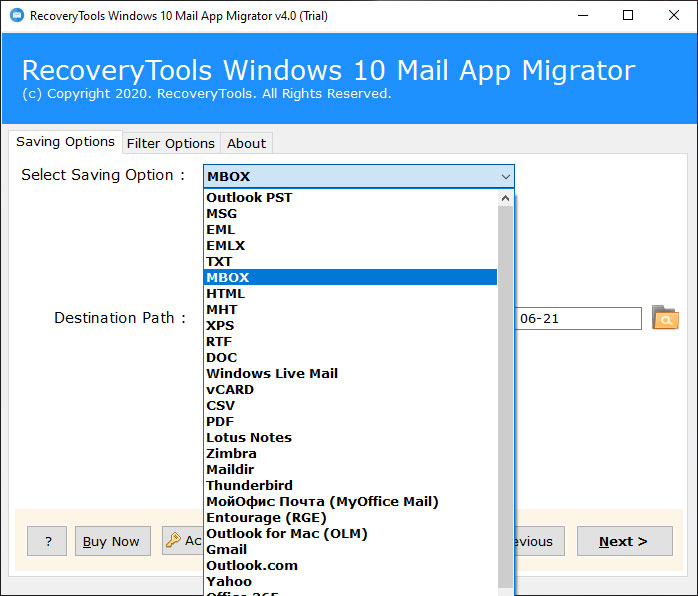The width and height of the screenshot is (698, 596).
Task: Select Entourage (RGE) option
Action: point(350,518)
